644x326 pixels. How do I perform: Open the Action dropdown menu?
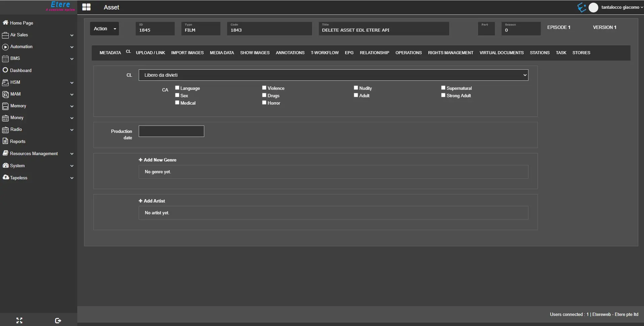pyautogui.click(x=104, y=29)
